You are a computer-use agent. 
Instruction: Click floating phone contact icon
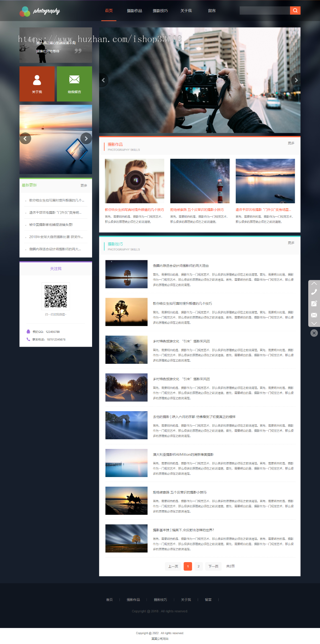[314, 292]
